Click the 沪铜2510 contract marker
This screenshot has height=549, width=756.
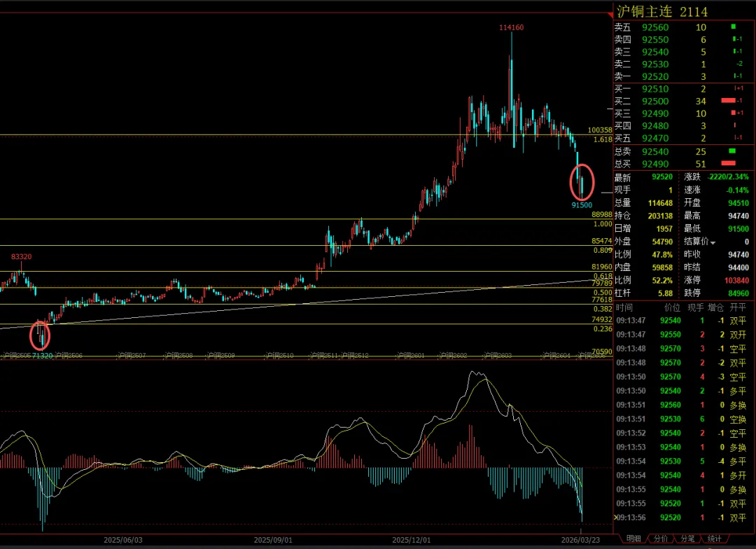[x=279, y=356]
